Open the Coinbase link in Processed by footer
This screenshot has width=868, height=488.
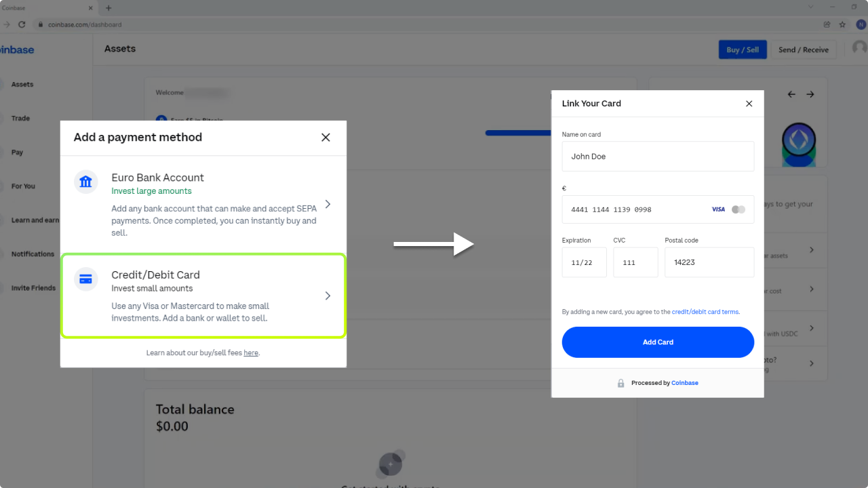click(685, 383)
